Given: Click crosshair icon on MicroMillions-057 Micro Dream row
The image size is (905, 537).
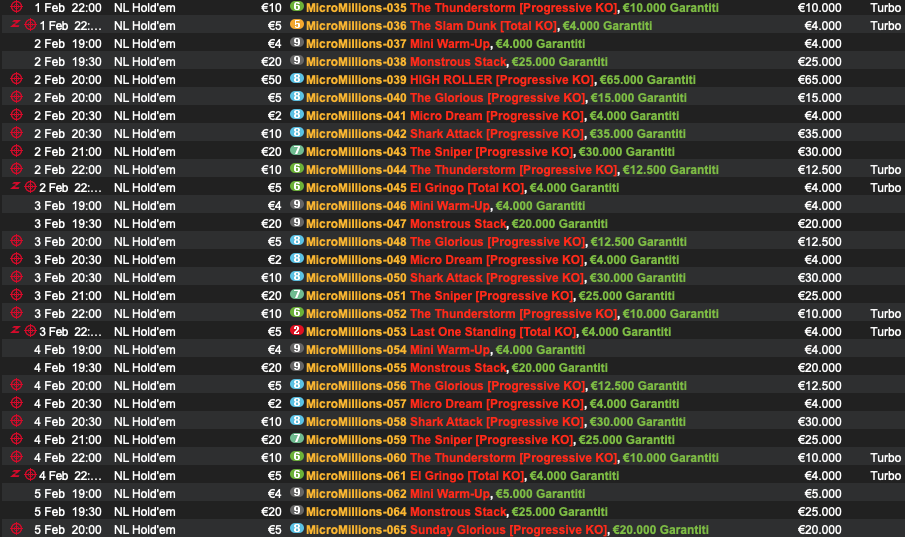Looking at the screenshot, I should (17, 403).
